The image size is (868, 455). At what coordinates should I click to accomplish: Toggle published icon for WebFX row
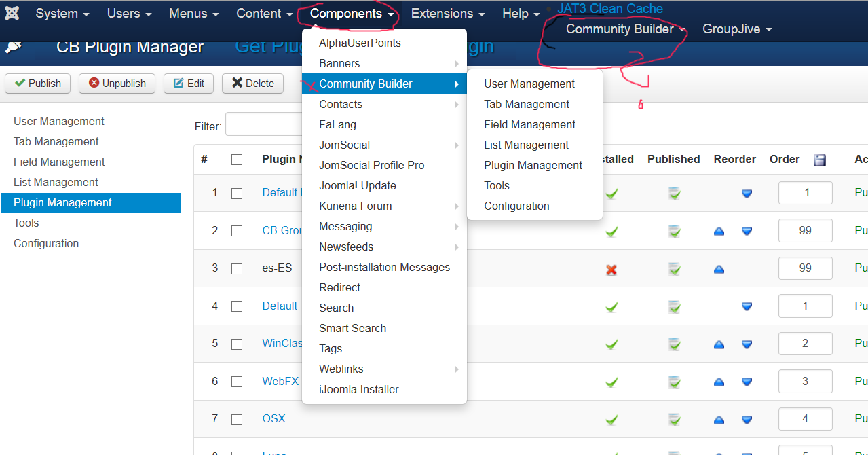click(x=674, y=382)
